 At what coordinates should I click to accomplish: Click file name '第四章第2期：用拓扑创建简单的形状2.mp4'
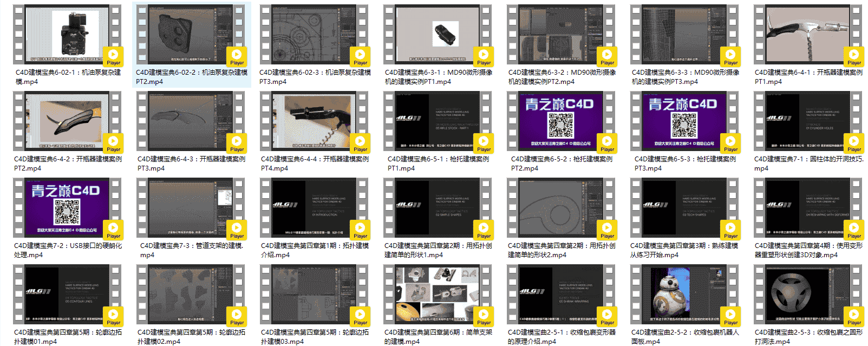[562, 250]
